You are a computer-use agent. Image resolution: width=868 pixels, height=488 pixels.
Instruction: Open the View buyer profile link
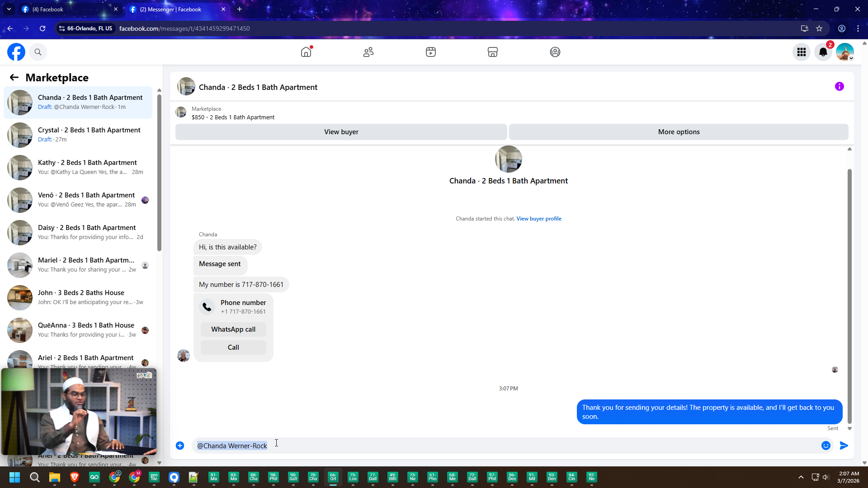539,219
